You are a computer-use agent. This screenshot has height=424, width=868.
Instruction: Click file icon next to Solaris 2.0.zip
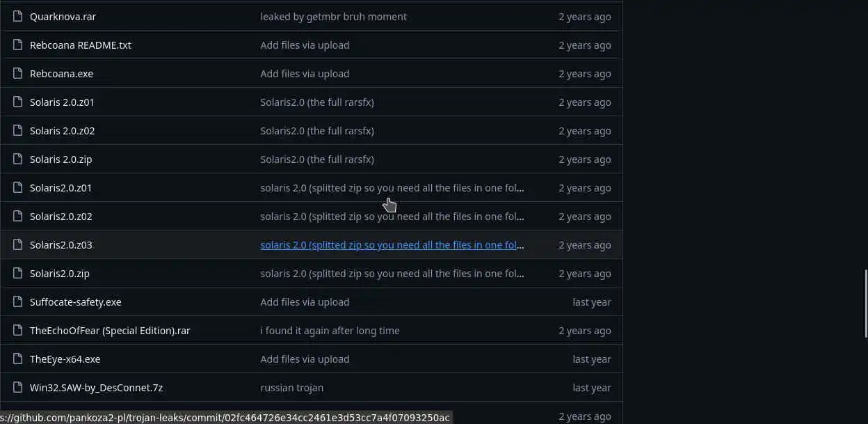17,159
